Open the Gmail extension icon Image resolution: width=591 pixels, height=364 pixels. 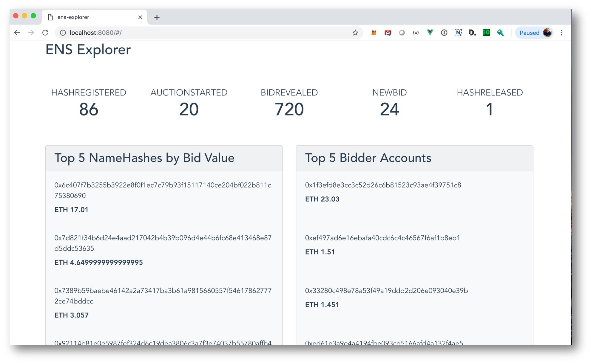click(x=388, y=33)
